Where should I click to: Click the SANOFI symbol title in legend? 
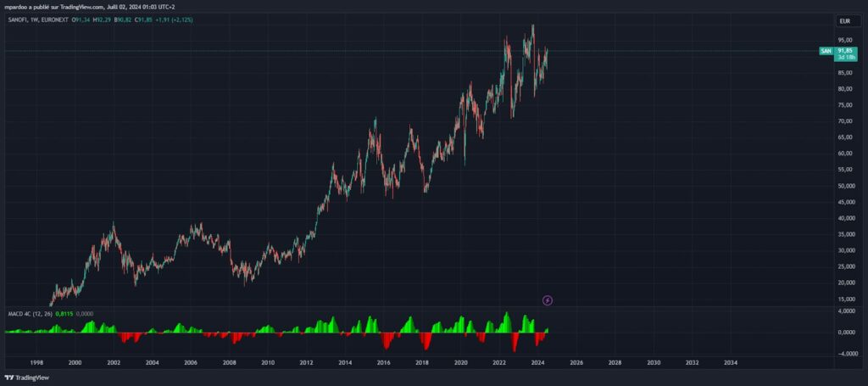point(19,20)
